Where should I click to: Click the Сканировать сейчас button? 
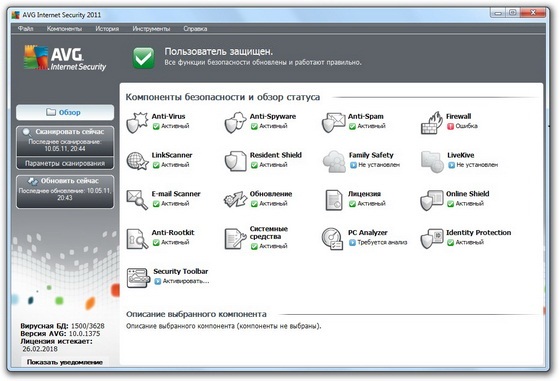(x=65, y=141)
